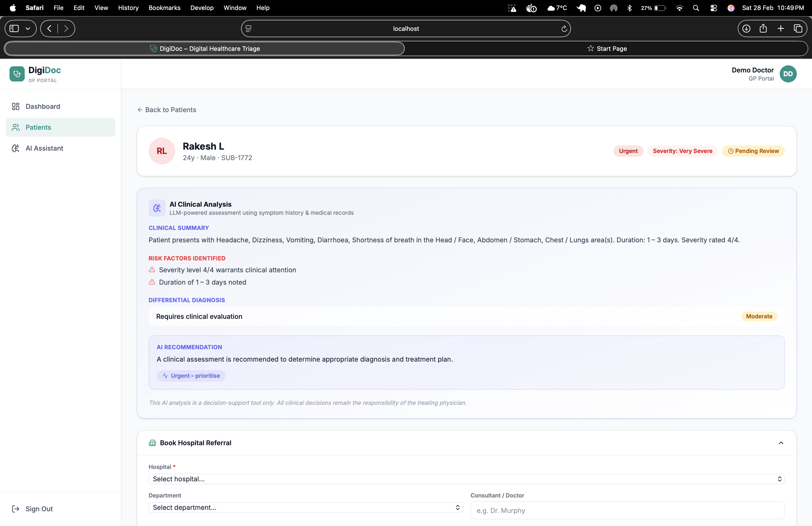Click the DD doctor avatar
Viewport: 812px width, 526px height.
(x=788, y=74)
